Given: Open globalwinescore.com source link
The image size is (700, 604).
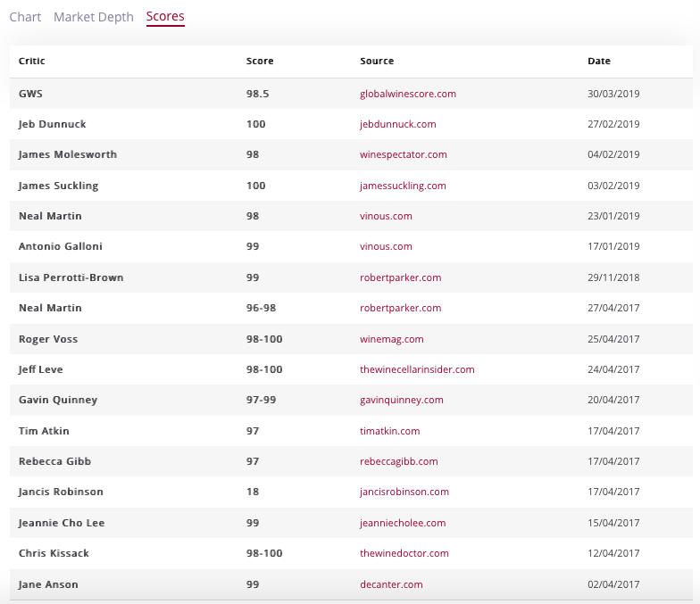Looking at the screenshot, I should (407, 94).
